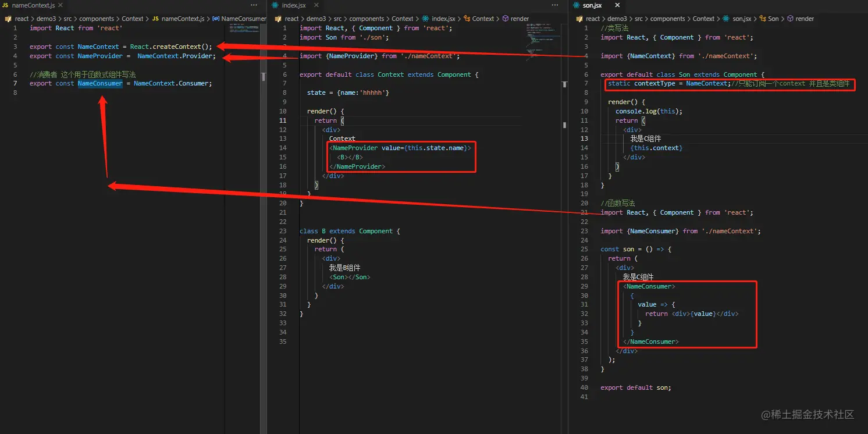The height and width of the screenshot is (434, 868).
Task: Expand Context folder breadcrumb in nameContext.js pane
Action: pos(133,19)
